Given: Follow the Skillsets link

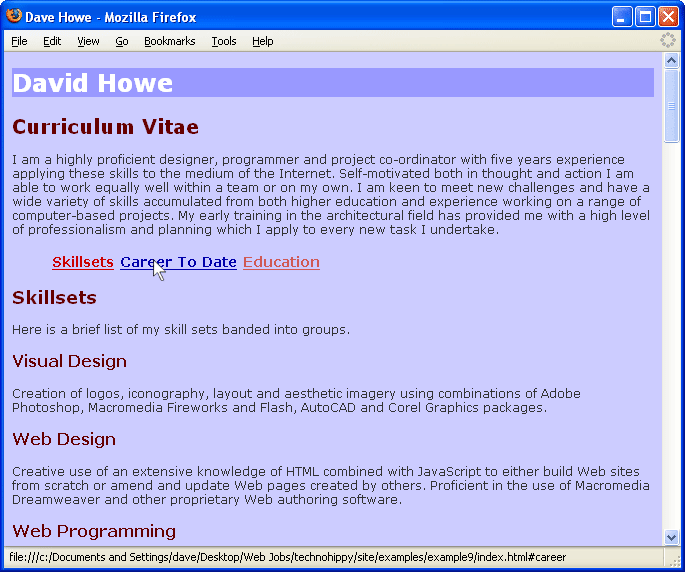Looking at the screenshot, I should (x=83, y=262).
